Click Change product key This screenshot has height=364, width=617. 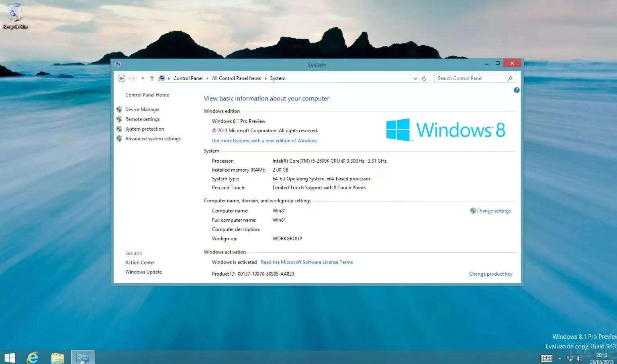click(x=490, y=274)
